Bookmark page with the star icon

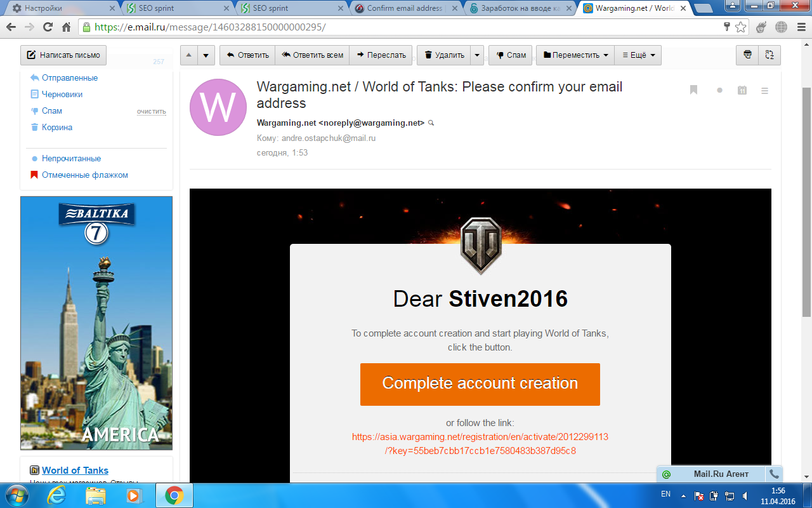tap(740, 27)
